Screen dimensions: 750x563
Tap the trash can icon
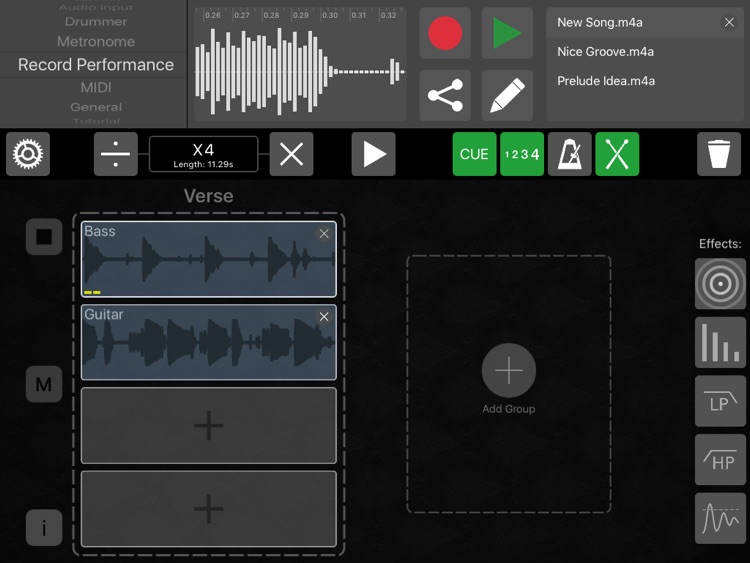coord(719,154)
